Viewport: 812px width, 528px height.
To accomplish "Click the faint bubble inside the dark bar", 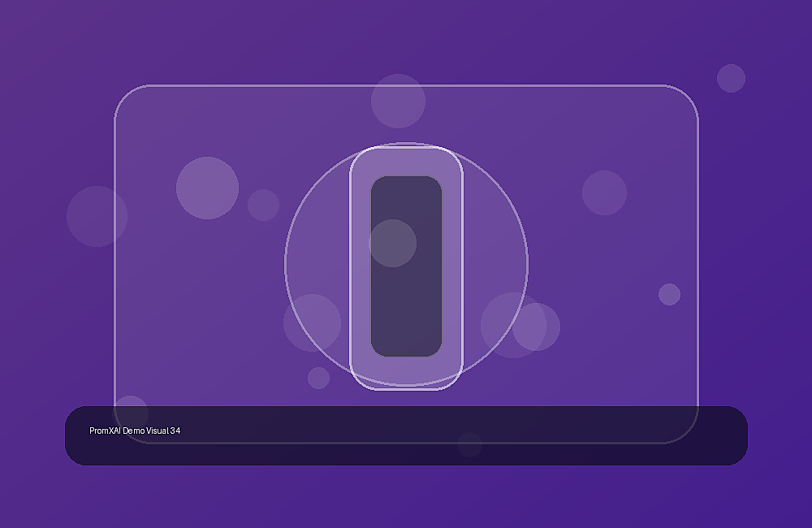I will tap(469, 444).
